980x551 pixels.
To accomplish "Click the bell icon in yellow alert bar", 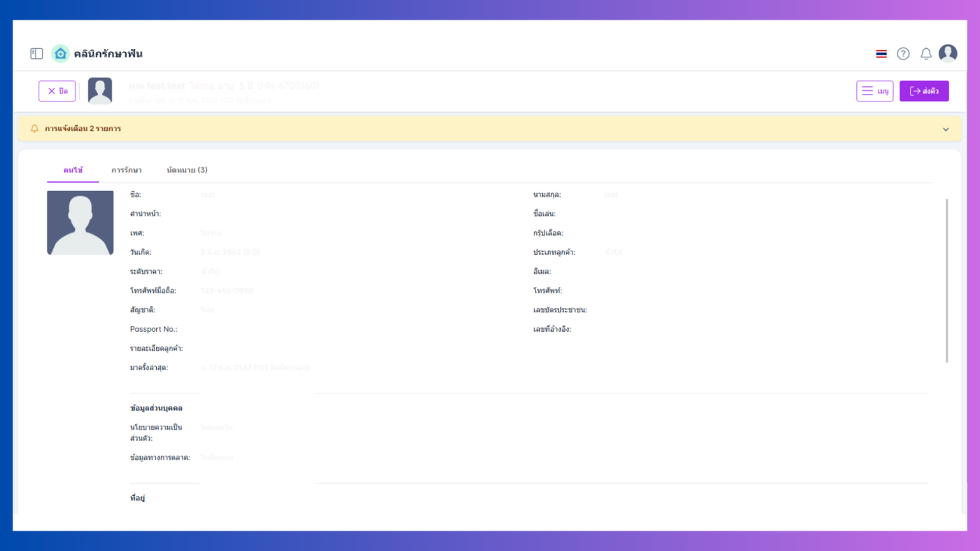I will point(34,129).
